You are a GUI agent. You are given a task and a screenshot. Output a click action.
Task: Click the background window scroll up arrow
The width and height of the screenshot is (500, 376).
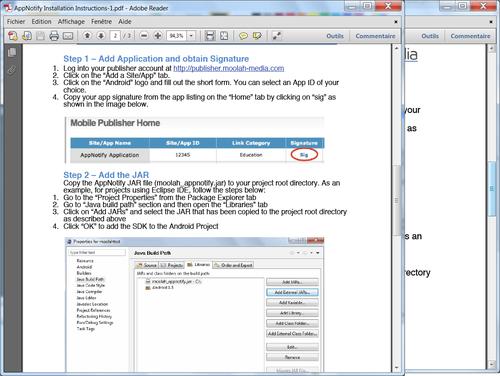[x=491, y=49]
